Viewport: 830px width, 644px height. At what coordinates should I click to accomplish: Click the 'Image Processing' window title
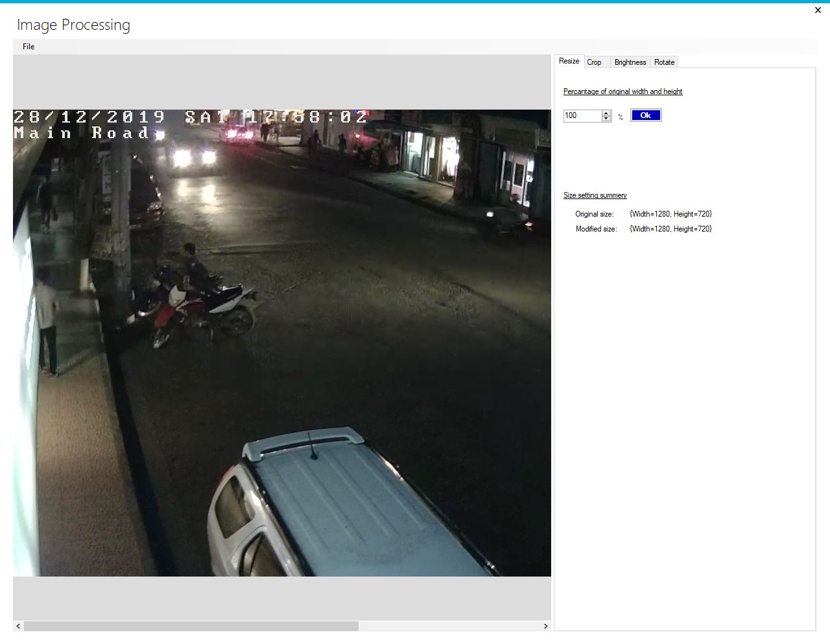73,25
